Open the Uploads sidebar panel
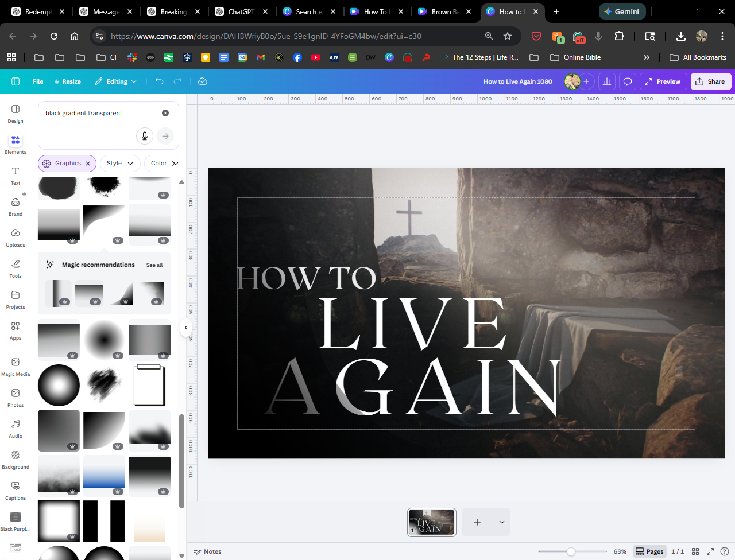This screenshot has width=735, height=560. pyautogui.click(x=16, y=237)
